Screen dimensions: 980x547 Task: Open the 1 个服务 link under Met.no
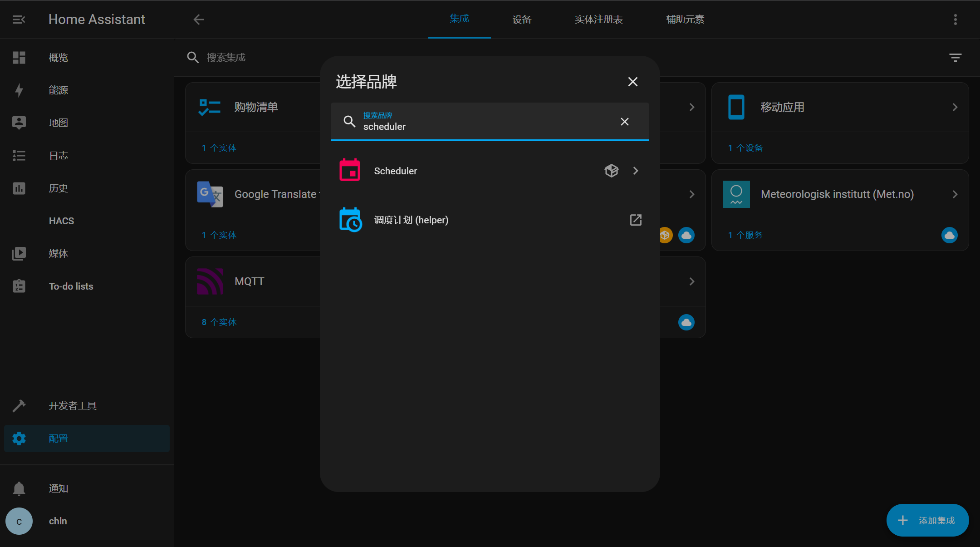pyautogui.click(x=745, y=235)
